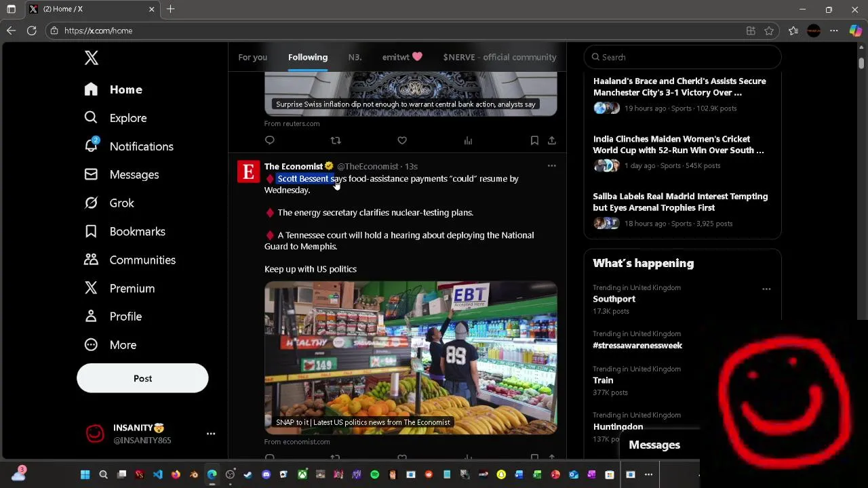Open the More menu in sidebar

110,345
